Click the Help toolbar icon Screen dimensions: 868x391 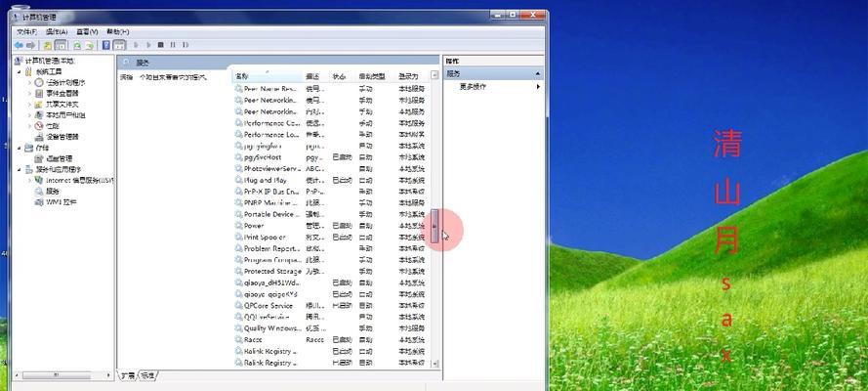(106, 45)
